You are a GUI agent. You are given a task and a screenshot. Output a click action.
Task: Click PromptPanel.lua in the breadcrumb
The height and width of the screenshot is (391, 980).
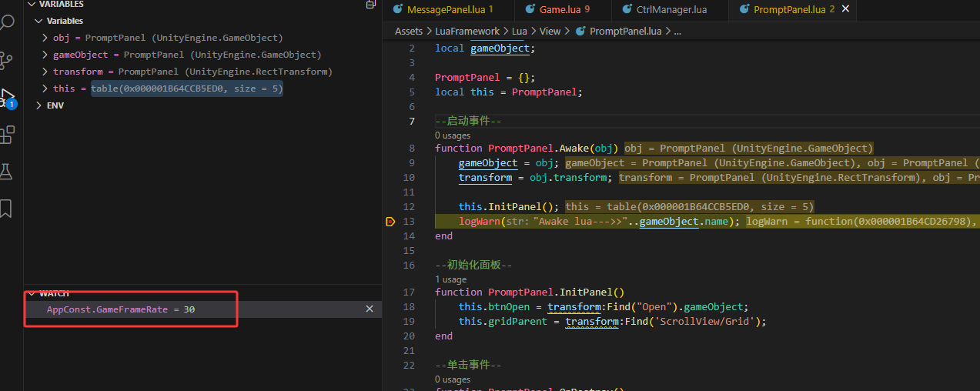(625, 32)
